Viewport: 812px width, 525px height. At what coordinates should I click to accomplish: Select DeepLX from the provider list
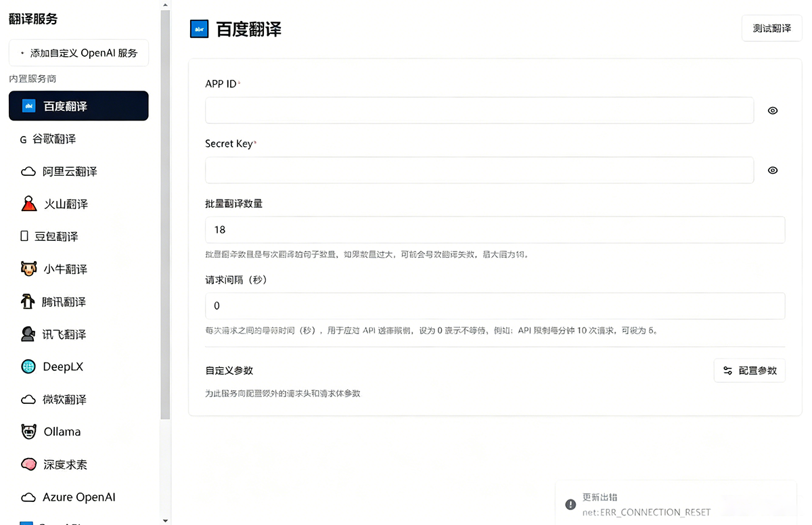(78, 366)
